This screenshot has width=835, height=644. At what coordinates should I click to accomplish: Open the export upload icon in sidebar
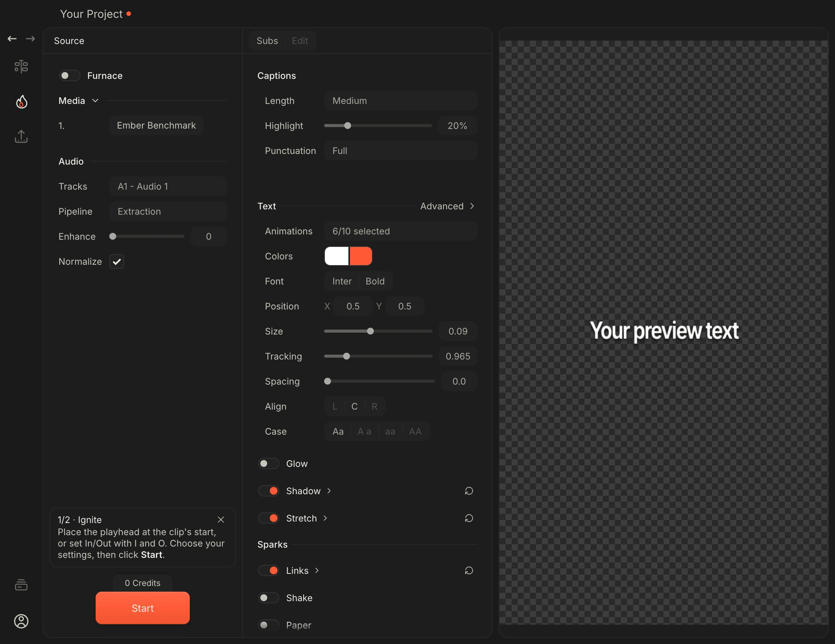click(21, 137)
